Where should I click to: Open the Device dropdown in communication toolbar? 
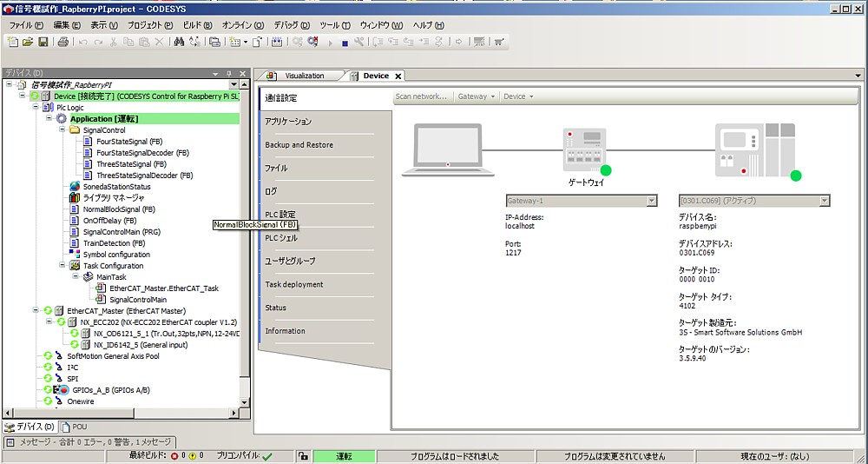[x=518, y=96]
